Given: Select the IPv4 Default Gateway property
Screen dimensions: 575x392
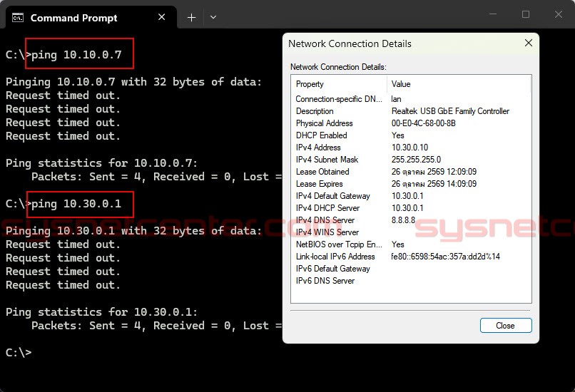Looking at the screenshot, I should point(333,196).
